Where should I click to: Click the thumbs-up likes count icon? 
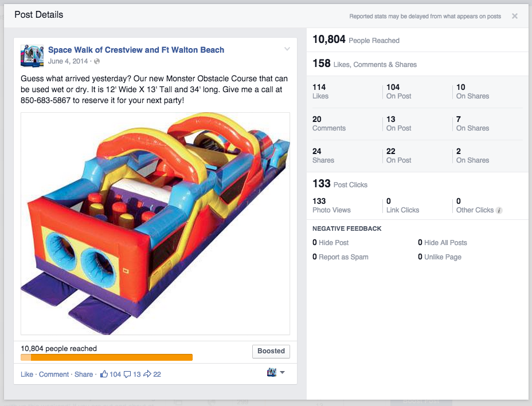click(104, 374)
